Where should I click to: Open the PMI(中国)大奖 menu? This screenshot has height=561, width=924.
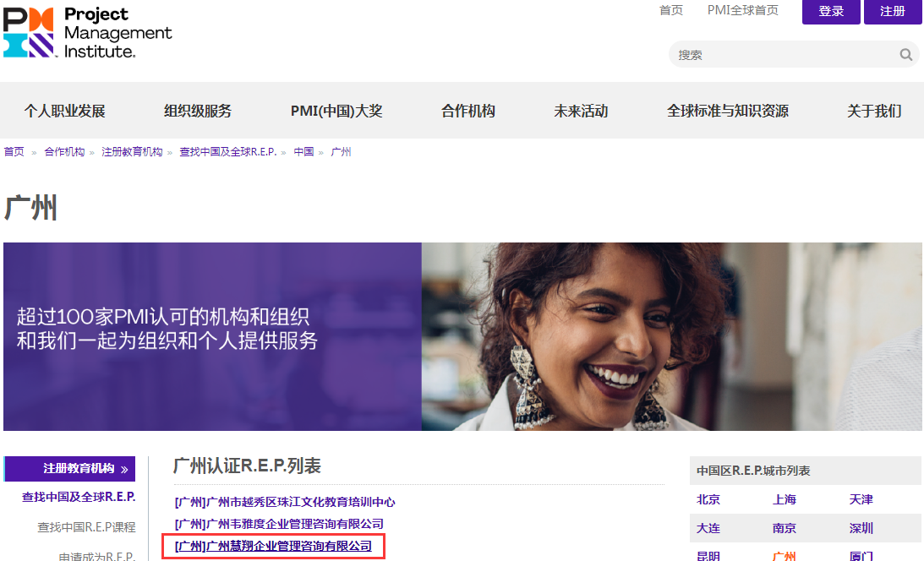[x=336, y=111]
